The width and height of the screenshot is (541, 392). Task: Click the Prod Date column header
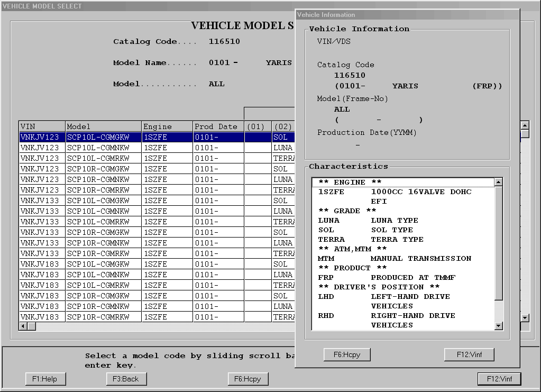point(218,126)
